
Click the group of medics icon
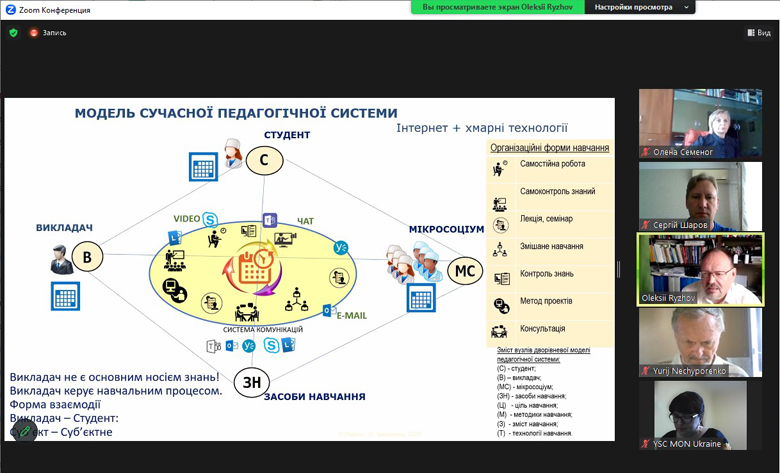[414, 262]
